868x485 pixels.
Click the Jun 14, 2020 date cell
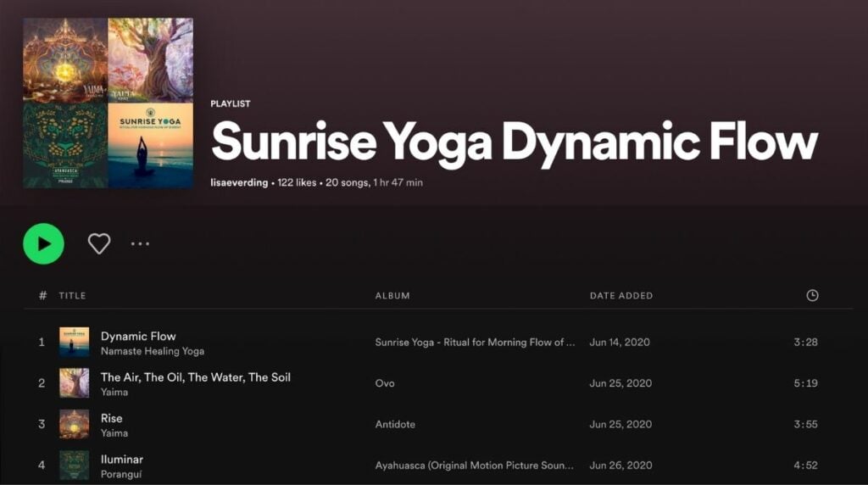point(620,343)
